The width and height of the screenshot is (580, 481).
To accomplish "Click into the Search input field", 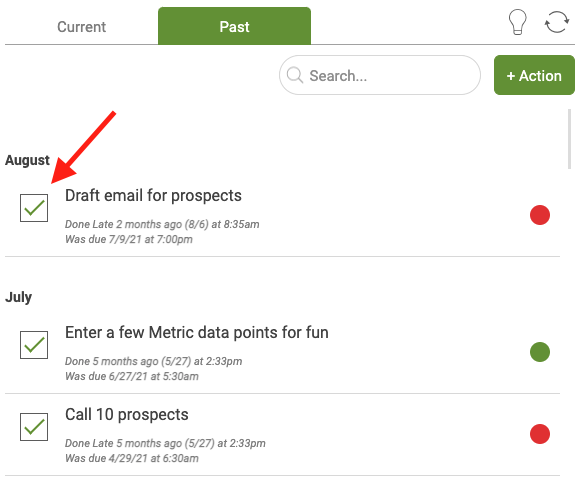I will (380, 75).
